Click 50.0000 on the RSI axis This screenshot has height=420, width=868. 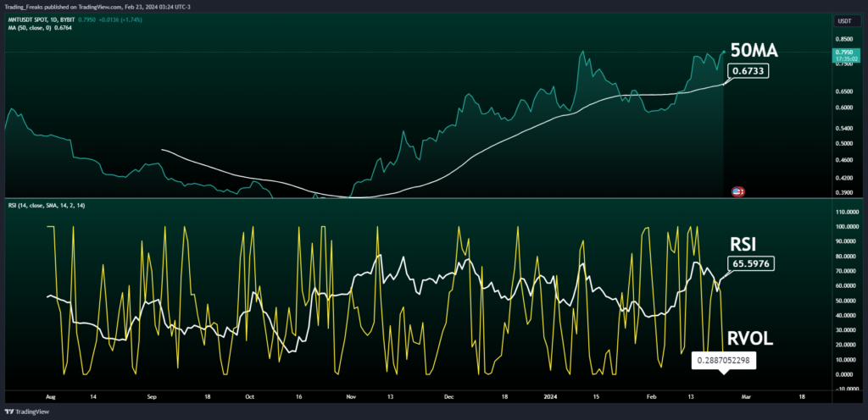(x=845, y=301)
